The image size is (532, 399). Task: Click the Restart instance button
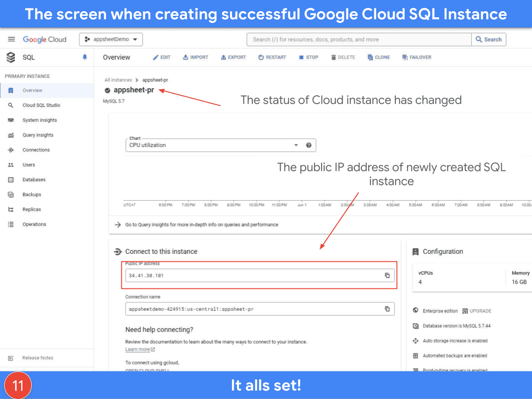tap(272, 57)
